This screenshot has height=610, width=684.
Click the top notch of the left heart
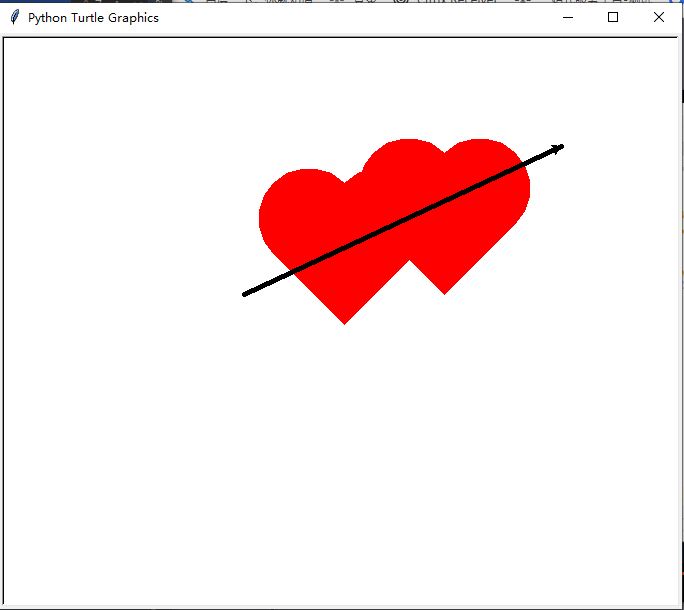point(345,183)
